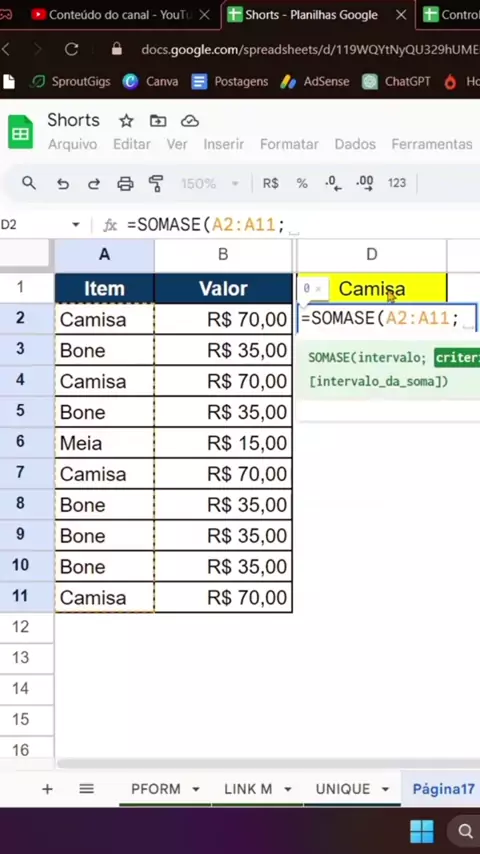Decrease decimal places
The image size is (480, 854).
(x=333, y=184)
